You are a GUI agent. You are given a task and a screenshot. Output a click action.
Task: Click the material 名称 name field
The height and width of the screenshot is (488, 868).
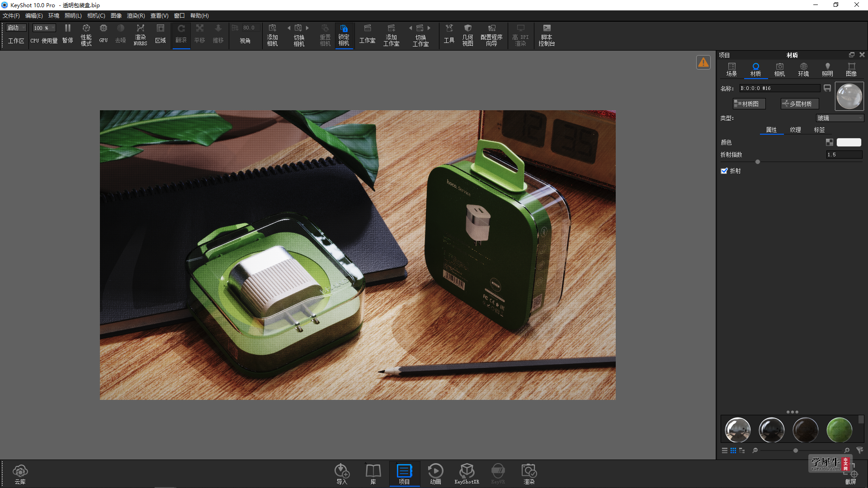click(779, 88)
